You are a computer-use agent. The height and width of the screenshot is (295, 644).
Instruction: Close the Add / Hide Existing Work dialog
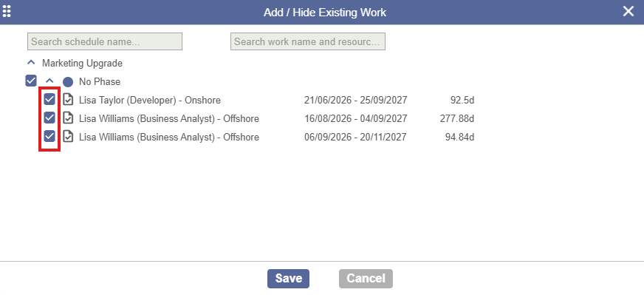[628, 12]
